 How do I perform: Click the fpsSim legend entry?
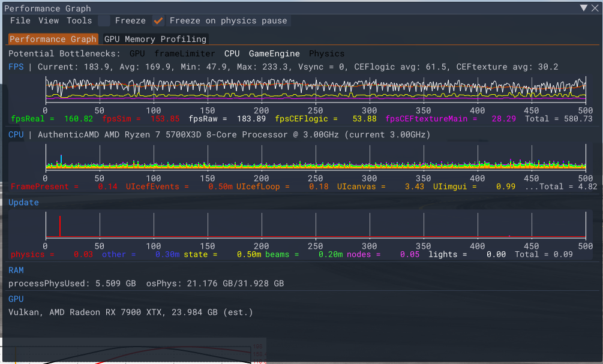[x=141, y=119]
